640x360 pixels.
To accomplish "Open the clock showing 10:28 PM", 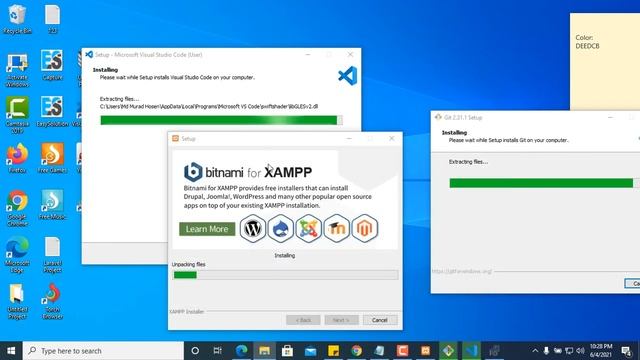I will (601, 351).
